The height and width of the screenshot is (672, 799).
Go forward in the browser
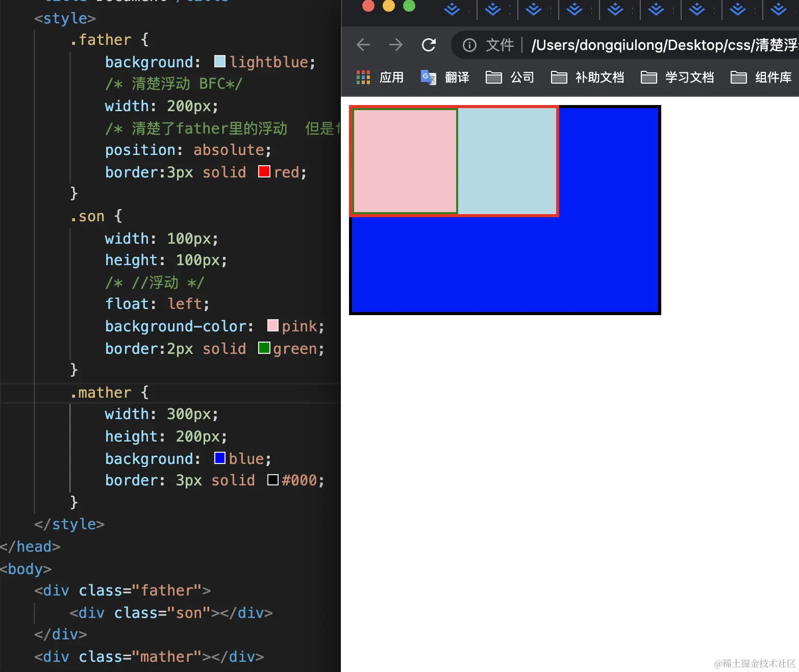coord(396,45)
